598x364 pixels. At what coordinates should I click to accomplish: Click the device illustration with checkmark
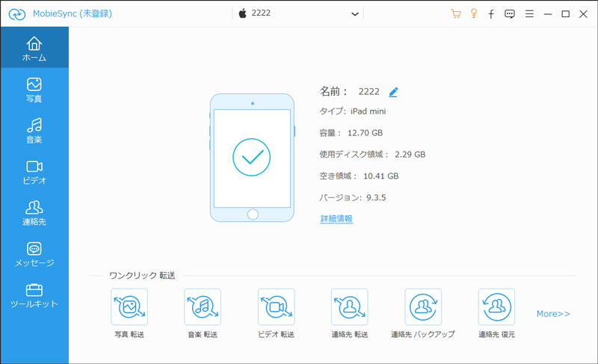tap(252, 158)
